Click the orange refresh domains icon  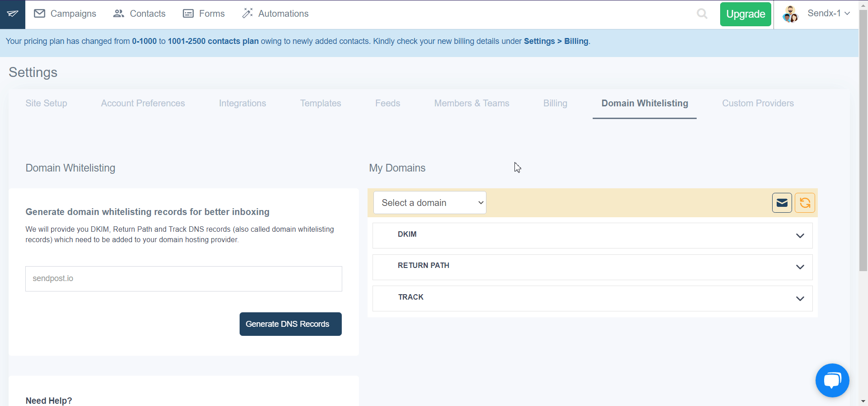tap(805, 203)
